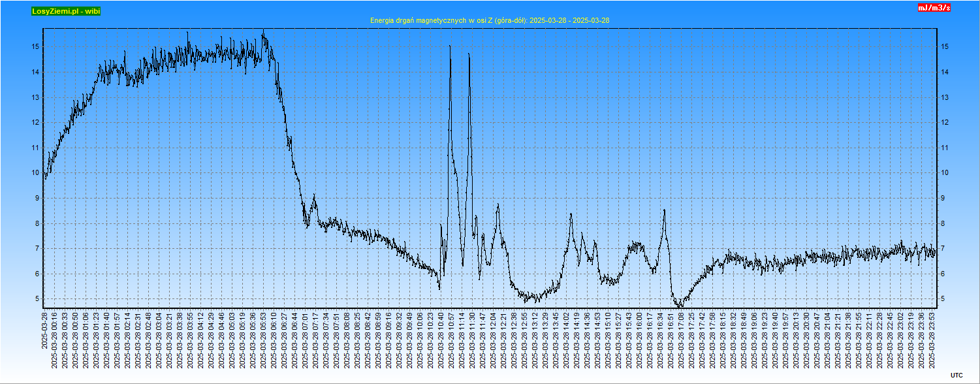This screenshot has height=384, width=980.
Task: Click the LosyZiemi.pl - wibi green label
Action: (x=66, y=11)
